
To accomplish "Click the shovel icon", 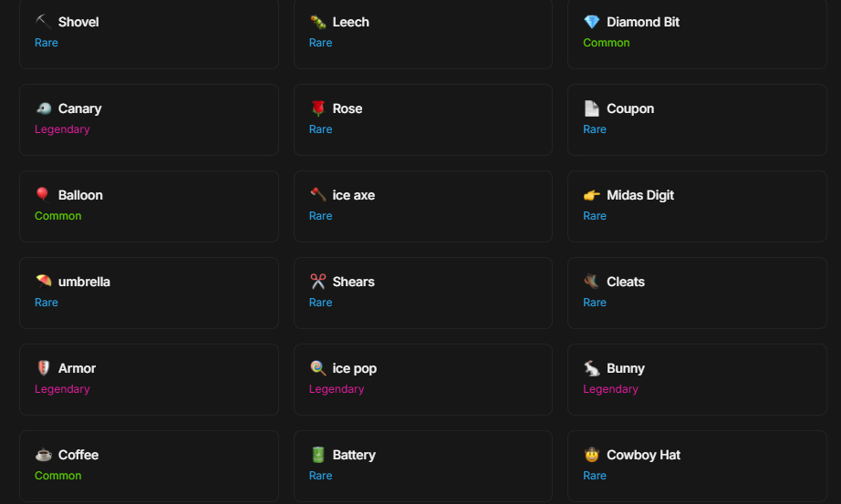I will [43, 22].
